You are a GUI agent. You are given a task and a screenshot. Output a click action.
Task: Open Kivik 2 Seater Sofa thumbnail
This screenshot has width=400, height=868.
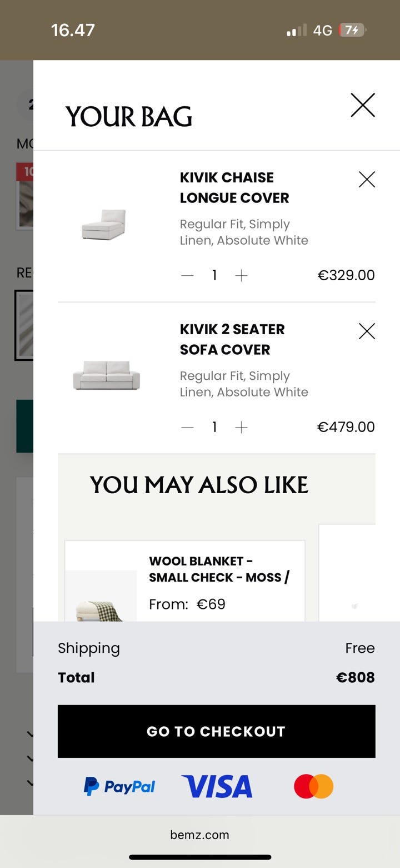click(106, 375)
